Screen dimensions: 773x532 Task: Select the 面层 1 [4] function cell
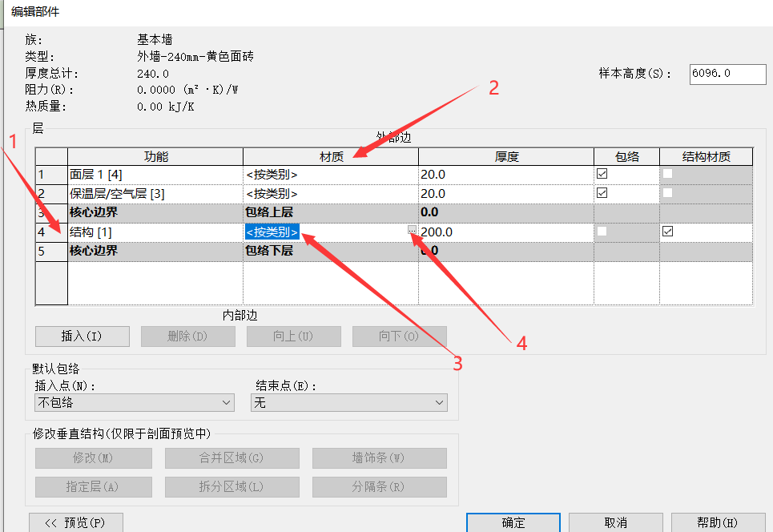point(155,174)
